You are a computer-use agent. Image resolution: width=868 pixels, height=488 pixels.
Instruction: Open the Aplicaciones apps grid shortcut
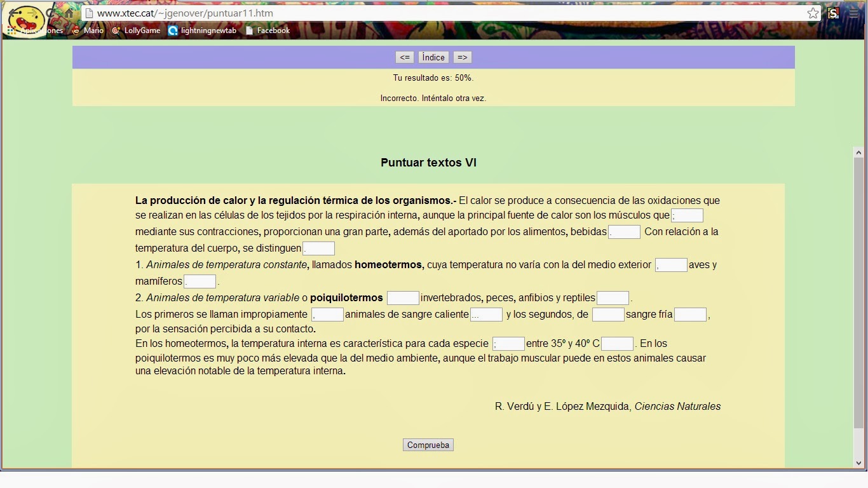point(35,30)
